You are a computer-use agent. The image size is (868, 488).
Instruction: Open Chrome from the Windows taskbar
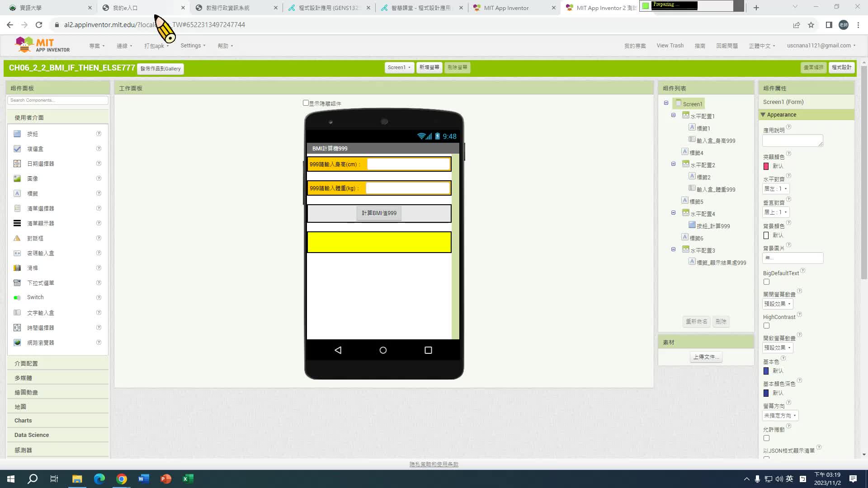point(121,479)
